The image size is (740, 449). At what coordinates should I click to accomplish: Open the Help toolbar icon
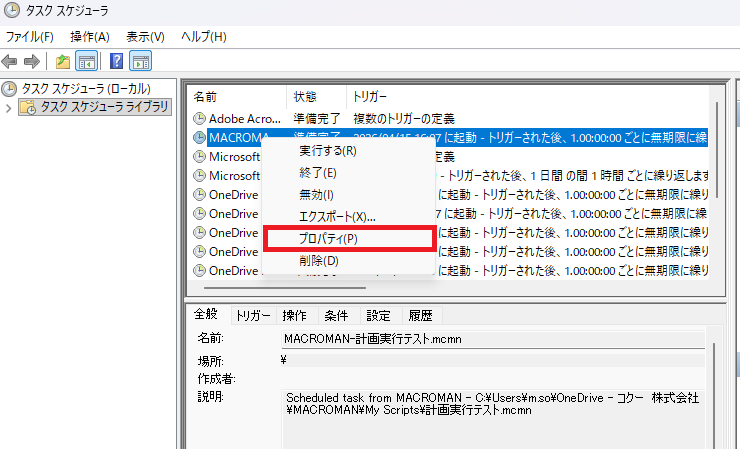tap(116, 61)
